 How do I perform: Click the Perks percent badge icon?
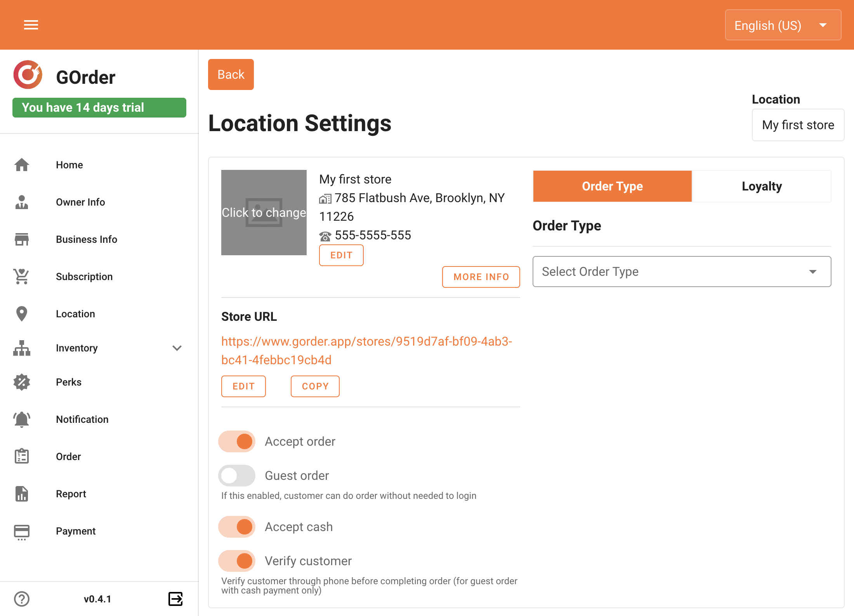point(22,382)
